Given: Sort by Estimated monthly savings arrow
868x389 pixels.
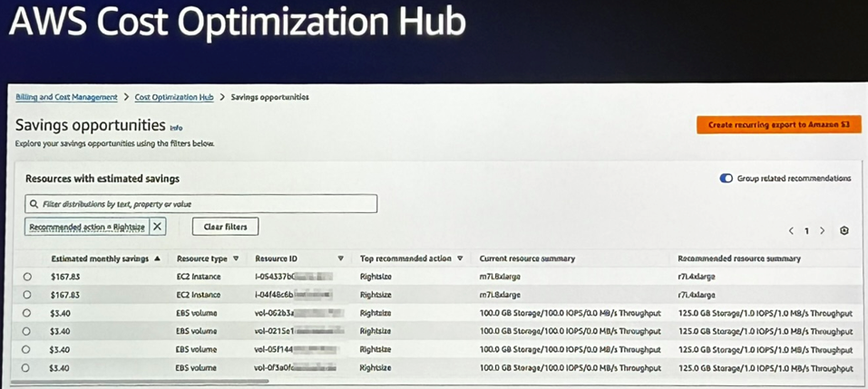Looking at the screenshot, I should (x=158, y=258).
